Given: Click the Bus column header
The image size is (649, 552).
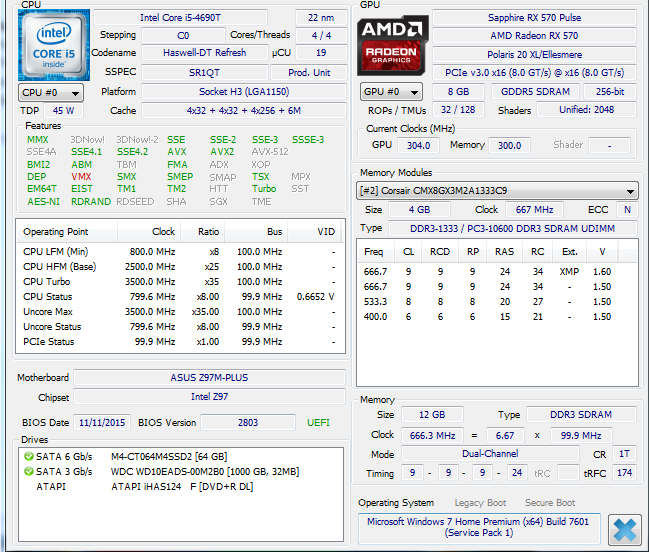Looking at the screenshot, I should point(256,232).
